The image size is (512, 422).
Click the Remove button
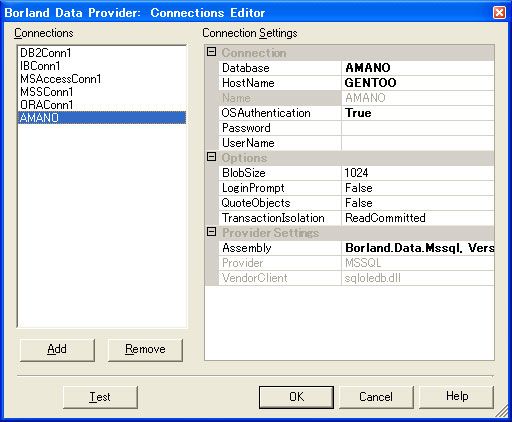click(145, 350)
